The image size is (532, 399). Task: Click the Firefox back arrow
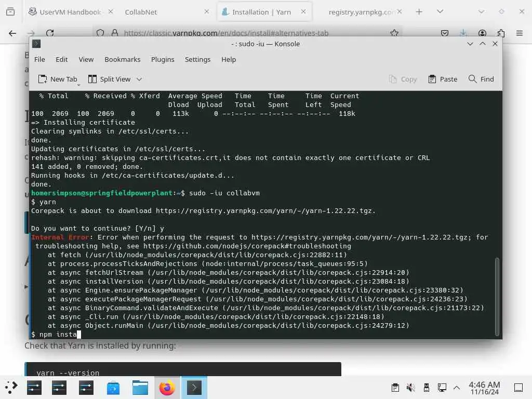click(x=12, y=33)
